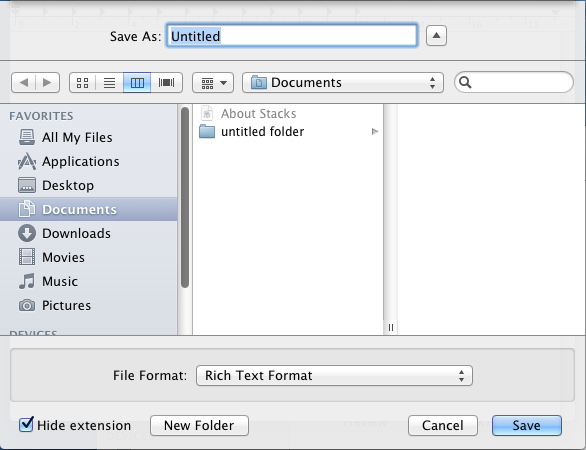
Task: Click the Save As filename field
Action: pos(292,36)
